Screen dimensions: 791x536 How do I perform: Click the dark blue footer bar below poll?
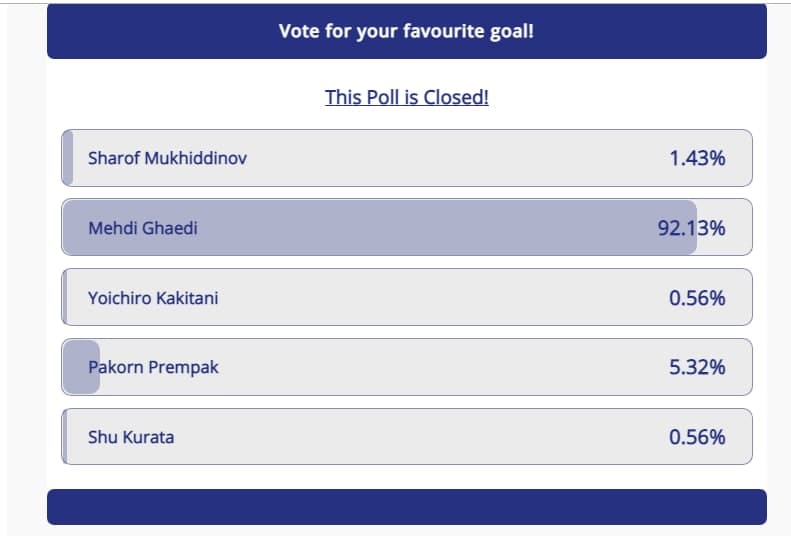click(407, 507)
